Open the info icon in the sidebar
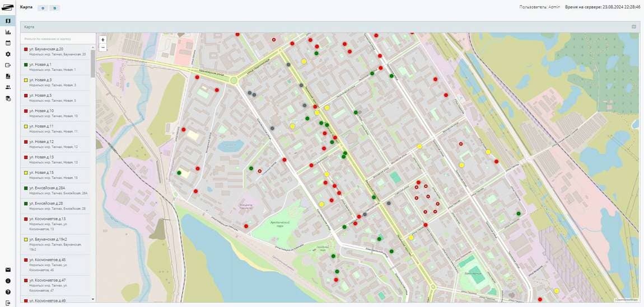Viewport: 644px width, 307px height. pyautogui.click(x=8, y=281)
